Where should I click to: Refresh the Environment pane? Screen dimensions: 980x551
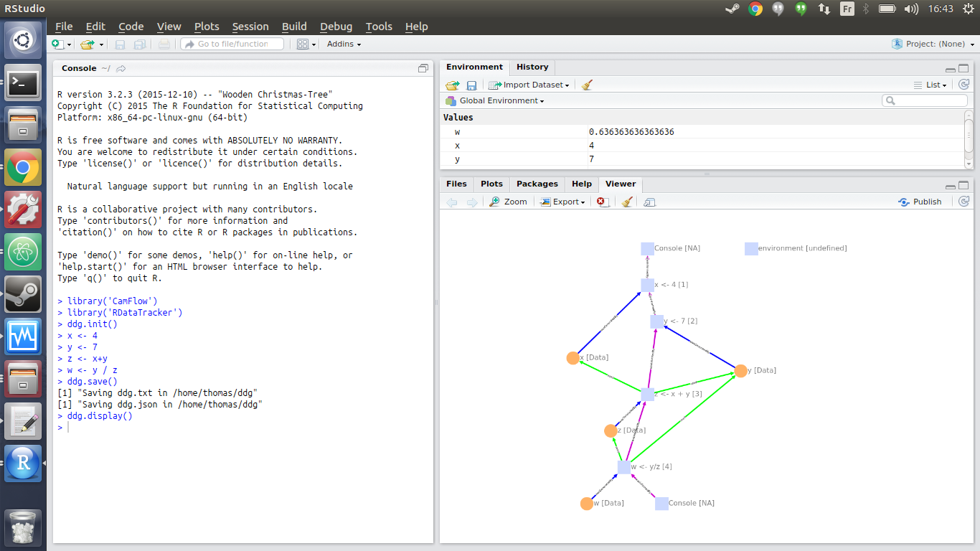tap(964, 85)
